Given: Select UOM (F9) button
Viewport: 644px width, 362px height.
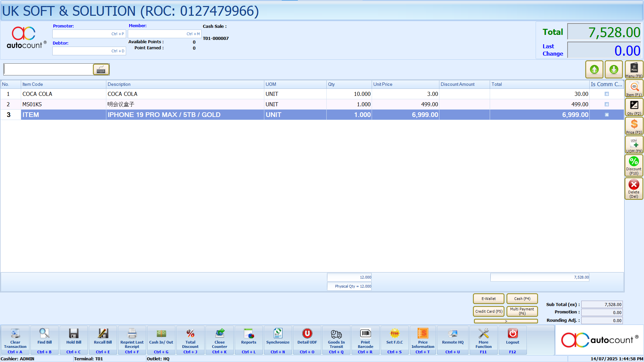Looking at the screenshot, I should tap(634, 145).
